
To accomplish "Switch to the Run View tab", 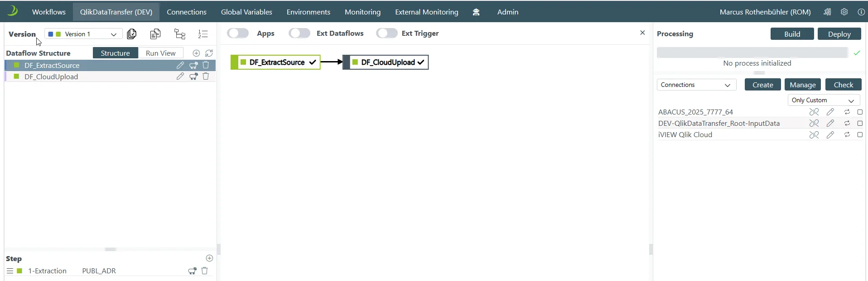I will click(x=160, y=53).
